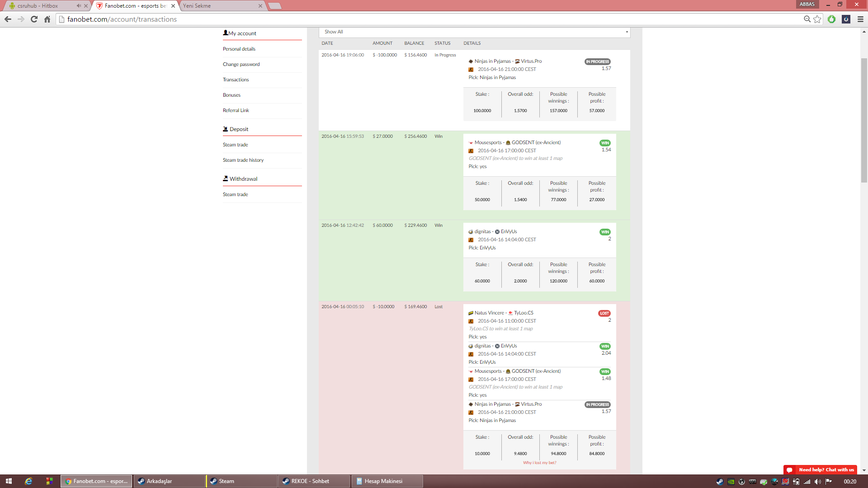Open Steam trade under Withdrawal
The height and width of the screenshot is (488, 868).
click(235, 194)
